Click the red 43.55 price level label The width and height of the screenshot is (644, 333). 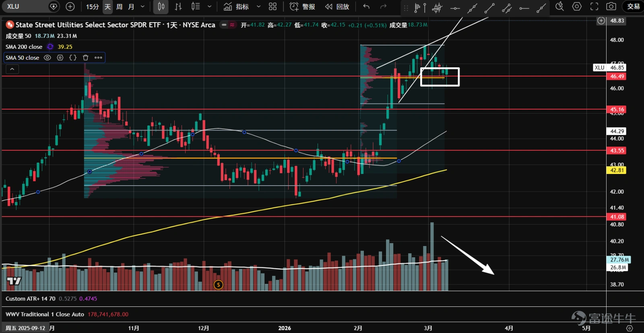click(x=617, y=151)
